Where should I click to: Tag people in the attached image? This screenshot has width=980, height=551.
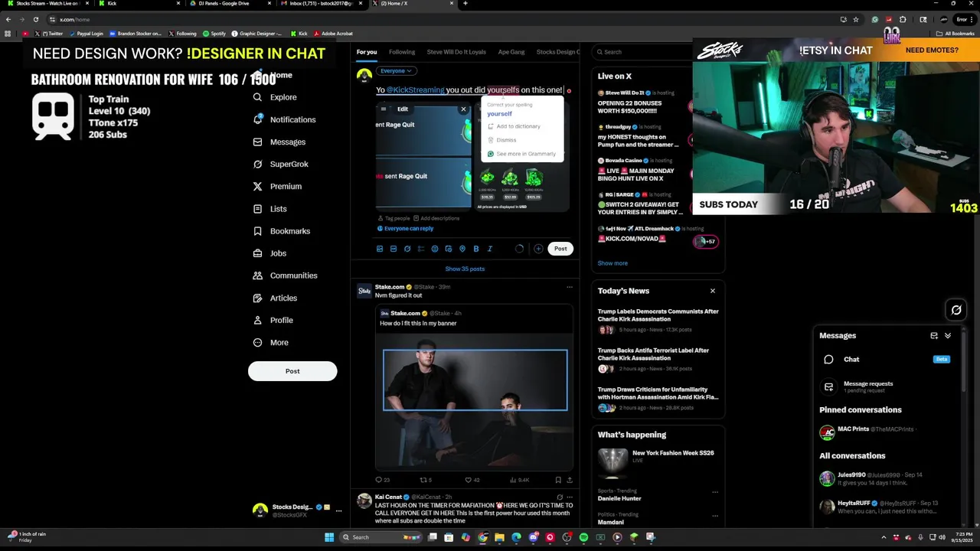(394, 218)
